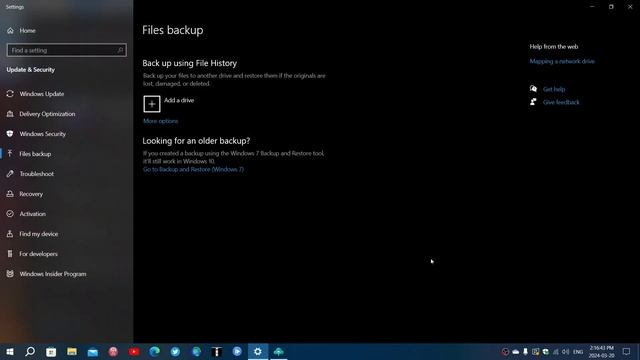Click the For developers icon

click(10, 254)
